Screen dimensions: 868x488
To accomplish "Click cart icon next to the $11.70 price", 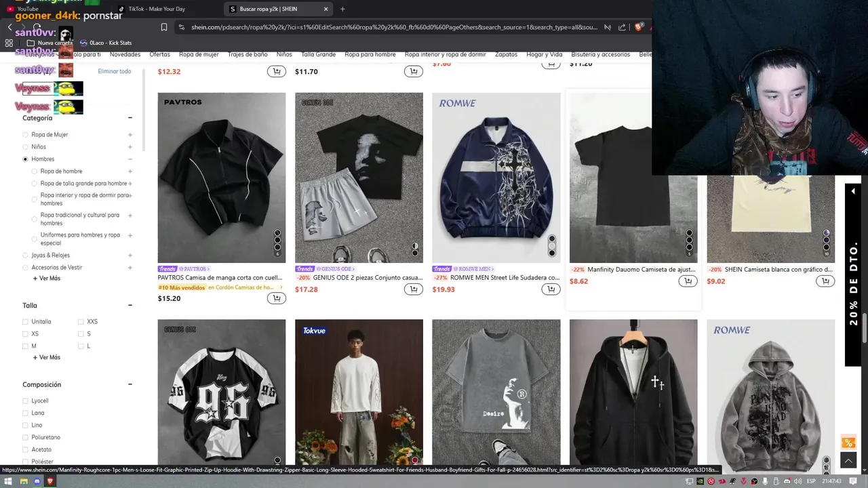I will (414, 71).
